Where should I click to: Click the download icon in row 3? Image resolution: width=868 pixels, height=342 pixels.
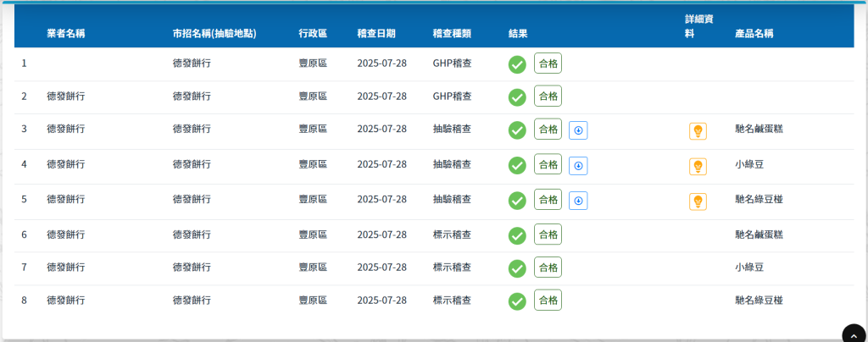(578, 130)
